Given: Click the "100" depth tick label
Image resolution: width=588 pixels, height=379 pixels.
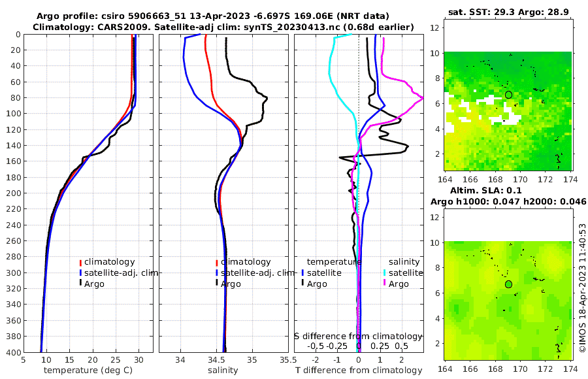Looking at the screenshot, I should (x=14, y=114).
